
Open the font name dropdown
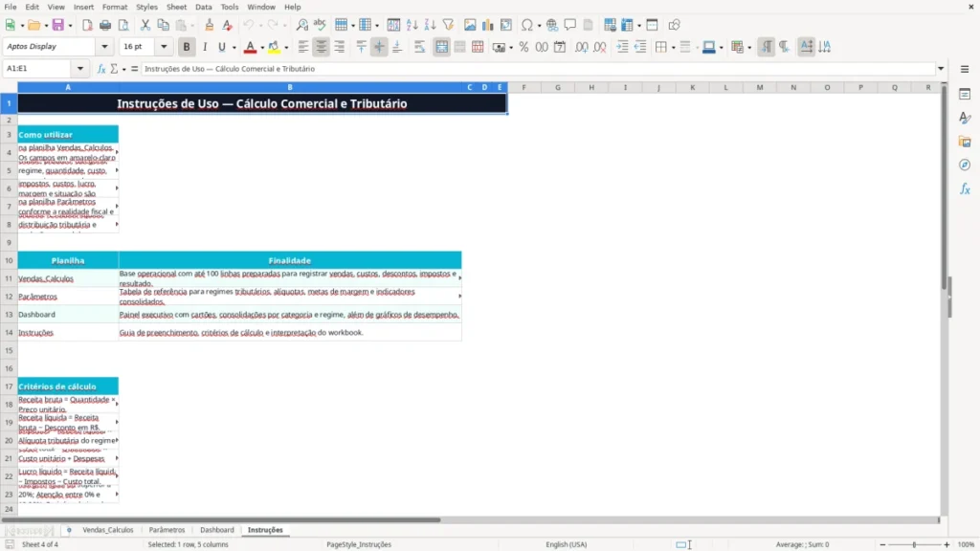click(104, 46)
